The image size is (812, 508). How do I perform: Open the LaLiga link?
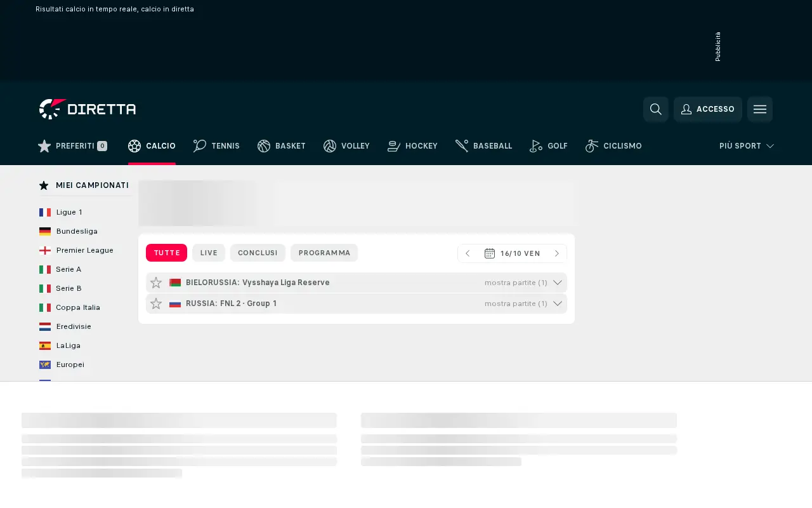point(69,345)
